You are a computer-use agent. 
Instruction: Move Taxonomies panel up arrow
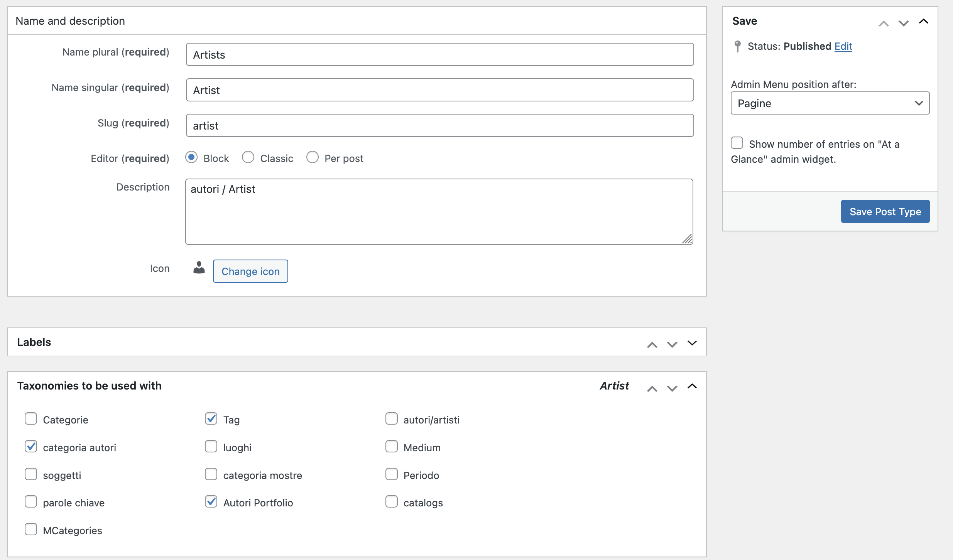click(x=652, y=388)
